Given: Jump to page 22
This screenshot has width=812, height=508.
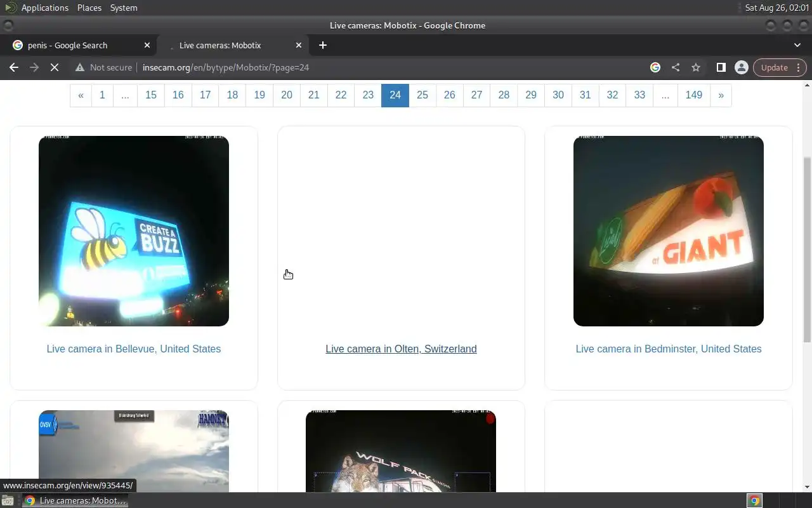Looking at the screenshot, I should tap(341, 95).
